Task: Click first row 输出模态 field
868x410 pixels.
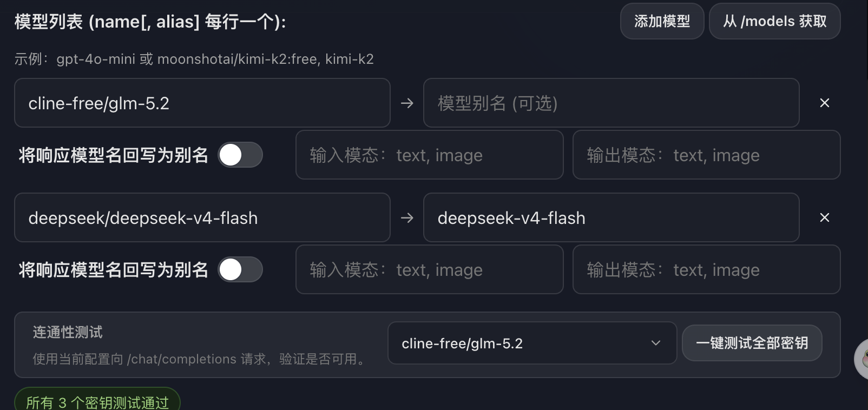Action: (x=707, y=155)
